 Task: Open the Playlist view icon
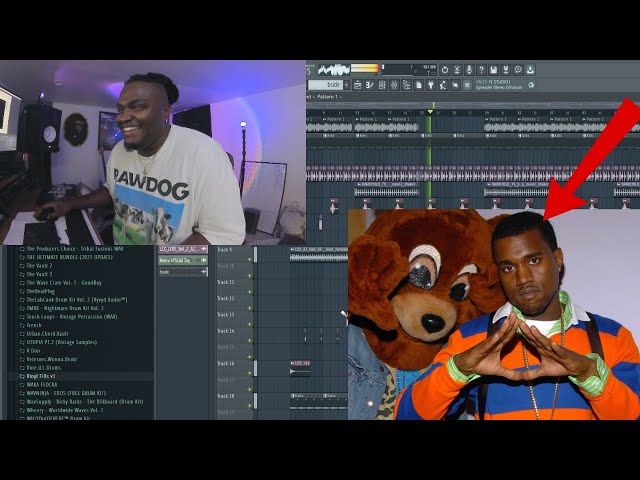point(358,85)
